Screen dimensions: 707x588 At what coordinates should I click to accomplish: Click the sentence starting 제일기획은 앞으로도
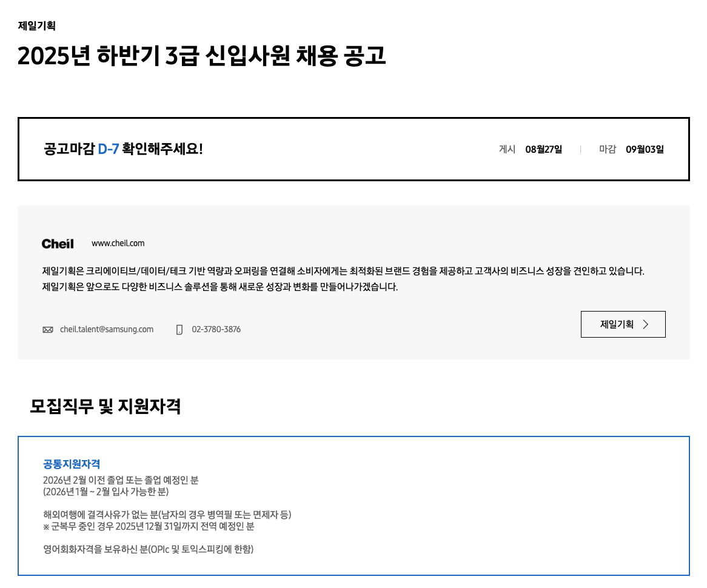tap(220, 287)
